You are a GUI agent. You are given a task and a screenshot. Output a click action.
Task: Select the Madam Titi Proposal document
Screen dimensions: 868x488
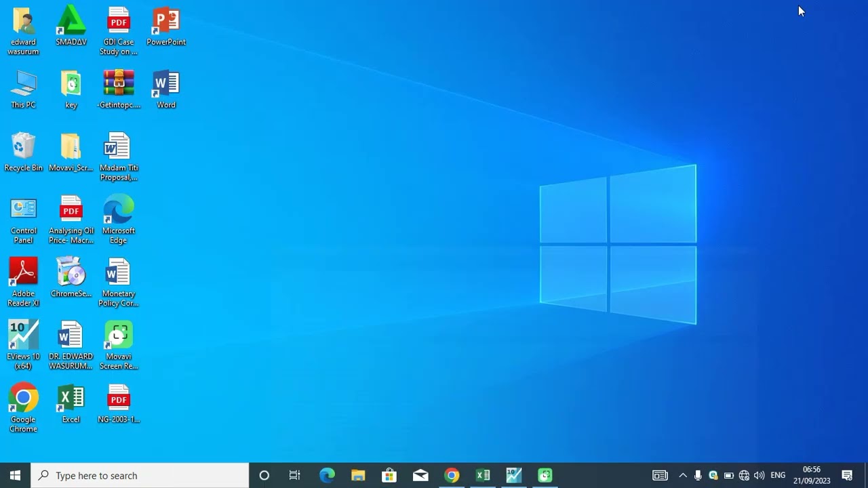(x=119, y=157)
